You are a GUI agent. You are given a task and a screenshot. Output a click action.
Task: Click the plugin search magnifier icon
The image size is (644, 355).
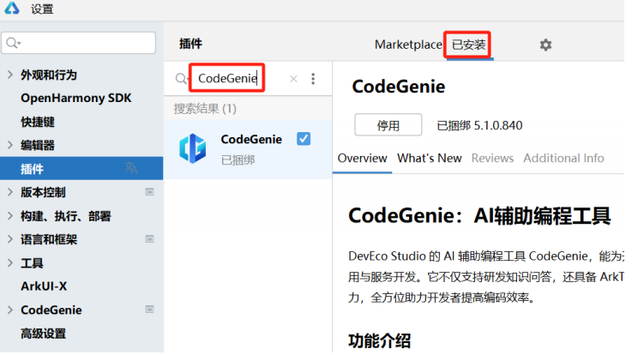[x=181, y=79]
